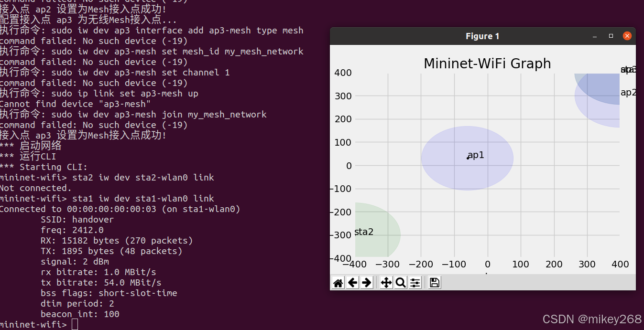The image size is (644, 330).
Task: Minimize the Figure 1 window
Action: (x=594, y=35)
